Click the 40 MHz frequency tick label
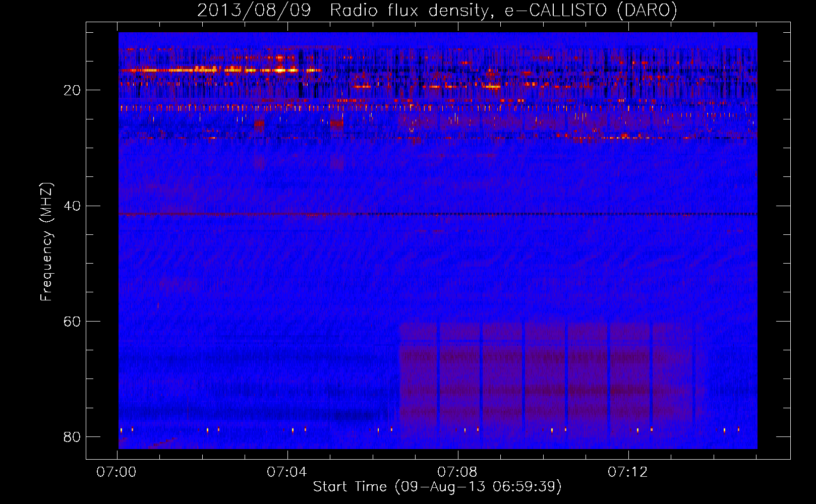Screen dimensions: 816x504 (72, 206)
